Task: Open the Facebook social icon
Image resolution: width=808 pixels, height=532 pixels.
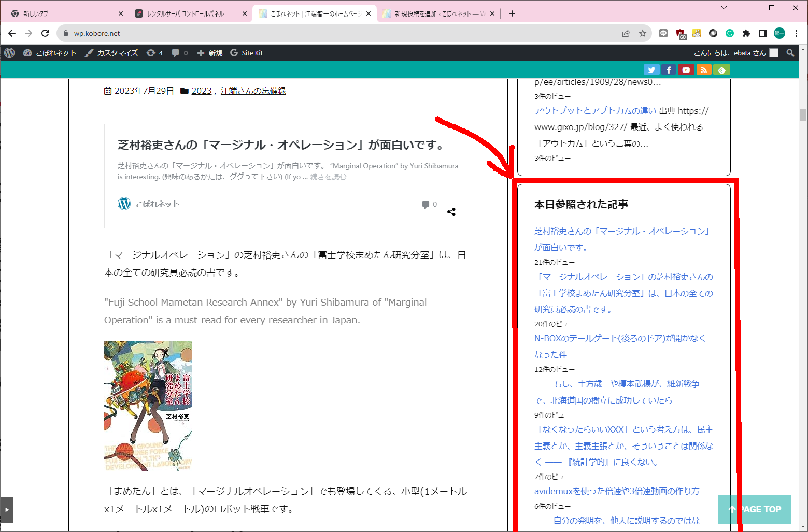Action: (x=669, y=70)
